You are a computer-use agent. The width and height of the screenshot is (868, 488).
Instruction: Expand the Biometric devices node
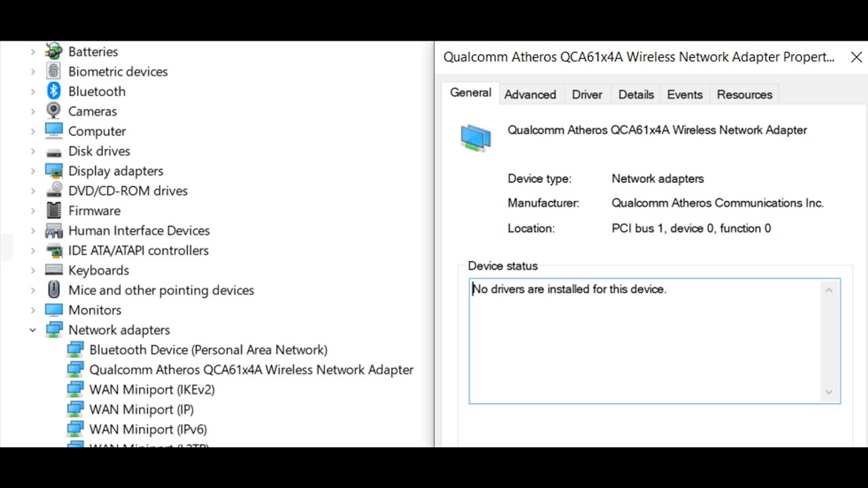coord(33,71)
